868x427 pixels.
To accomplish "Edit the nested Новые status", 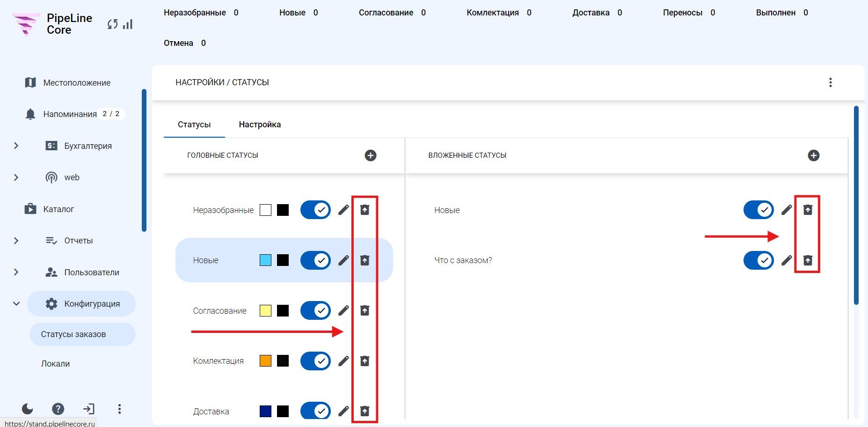I will 787,210.
